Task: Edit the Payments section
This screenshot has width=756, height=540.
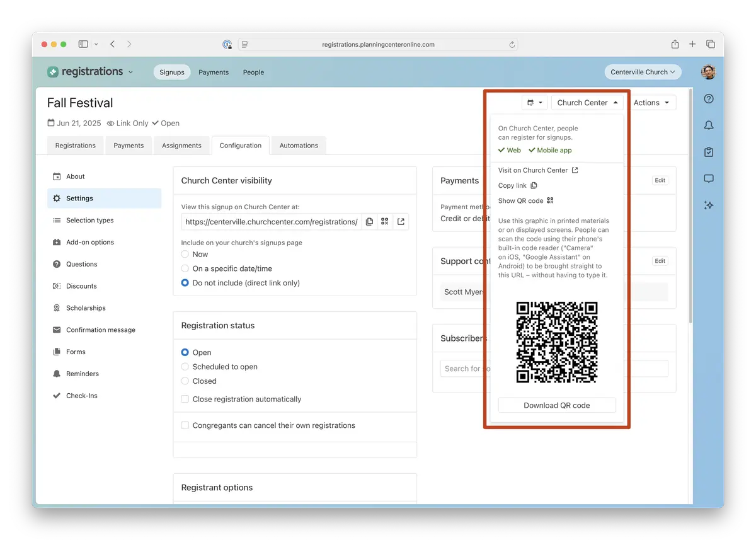Action: [660, 180]
